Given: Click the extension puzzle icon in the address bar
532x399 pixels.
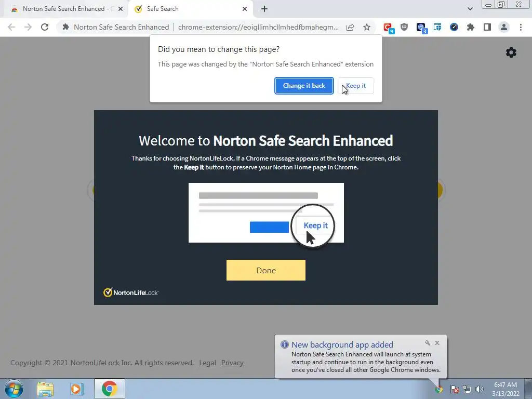Looking at the screenshot, I should pyautogui.click(x=66, y=27).
